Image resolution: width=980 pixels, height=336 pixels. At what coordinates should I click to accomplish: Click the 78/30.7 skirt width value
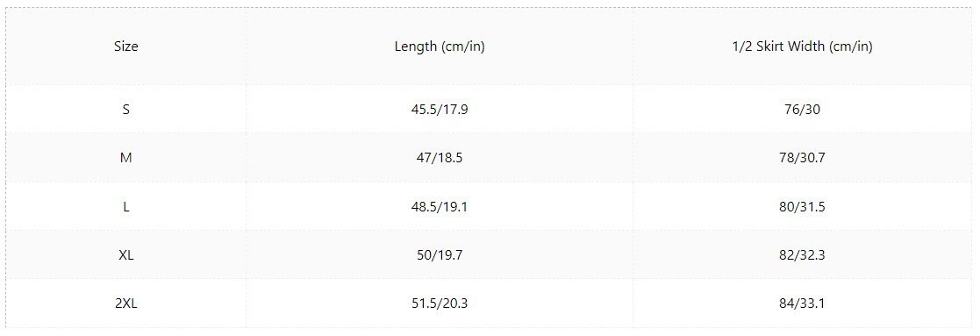coord(802,158)
